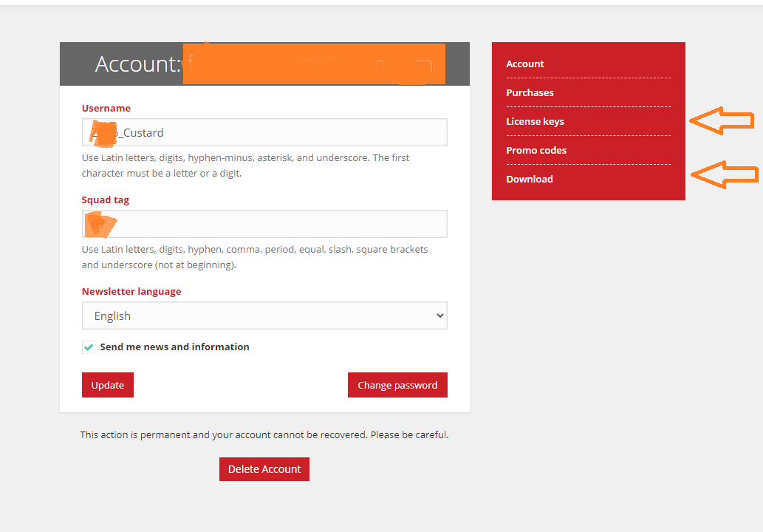Click the Newsletter language label

click(131, 292)
